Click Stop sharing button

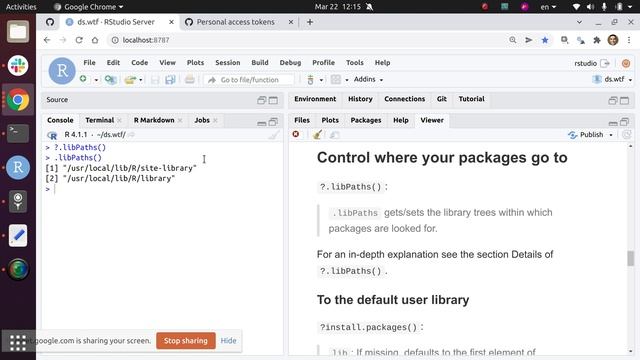click(186, 340)
